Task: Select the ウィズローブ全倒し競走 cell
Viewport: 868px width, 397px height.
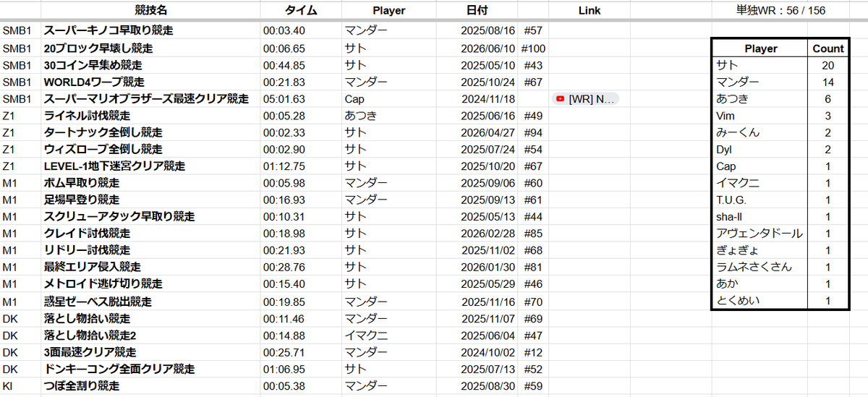Action: coord(151,149)
